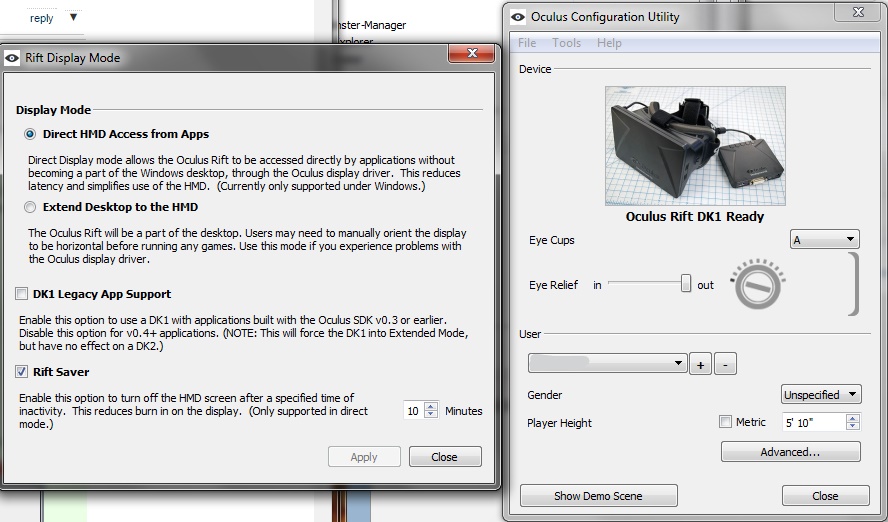The height and width of the screenshot is (522, 888).
Task: Toggle Metric units for player height
Action: pos(725,422)
